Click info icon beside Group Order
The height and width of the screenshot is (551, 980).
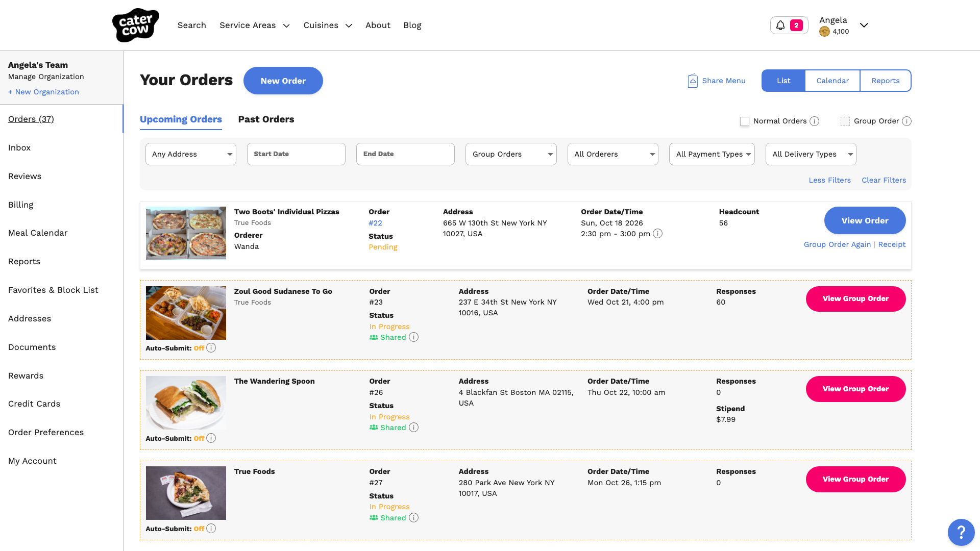906,121
